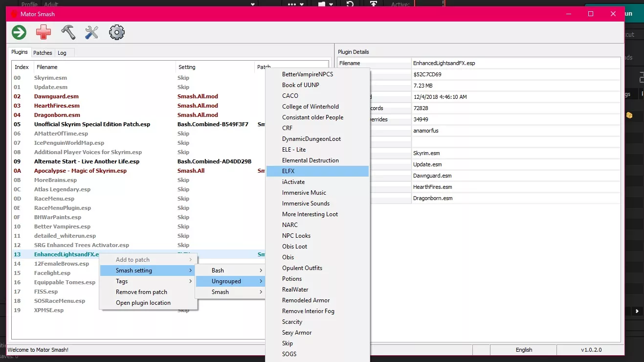Switch to the Log tab

[62, 53]
